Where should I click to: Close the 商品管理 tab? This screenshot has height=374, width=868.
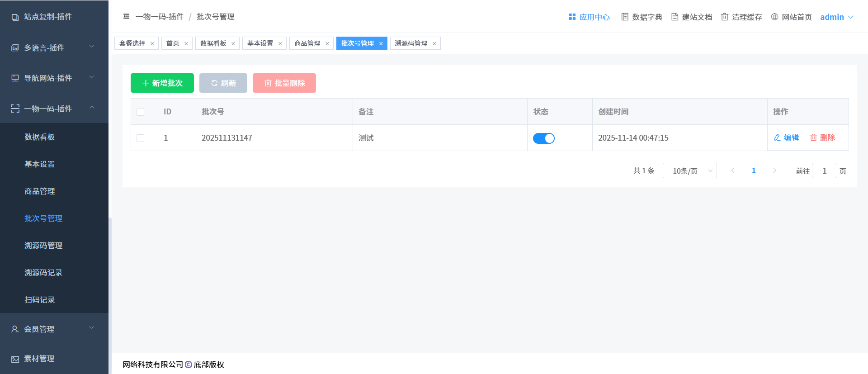[327, 44]
